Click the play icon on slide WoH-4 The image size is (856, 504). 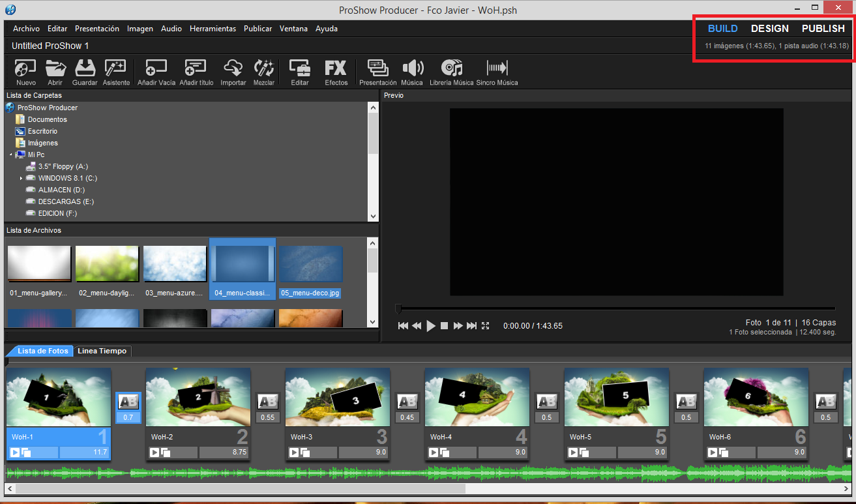click(x=434, y=452)
